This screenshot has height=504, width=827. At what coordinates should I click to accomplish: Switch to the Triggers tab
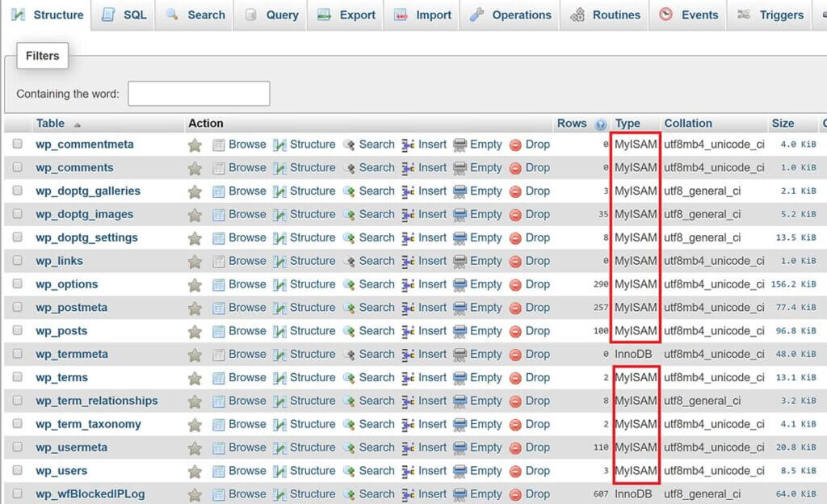click(x=770, y=15)
